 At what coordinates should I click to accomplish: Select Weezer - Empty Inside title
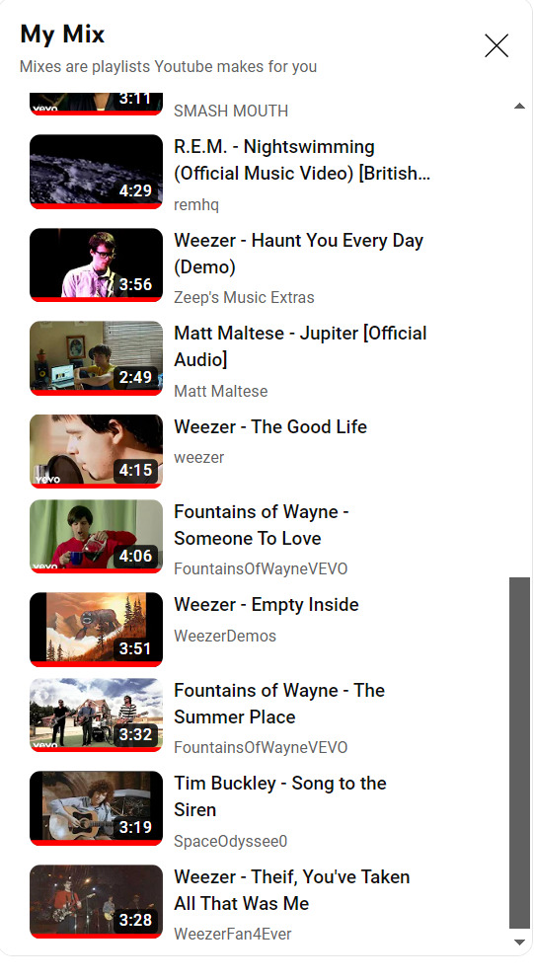[267, 605]
